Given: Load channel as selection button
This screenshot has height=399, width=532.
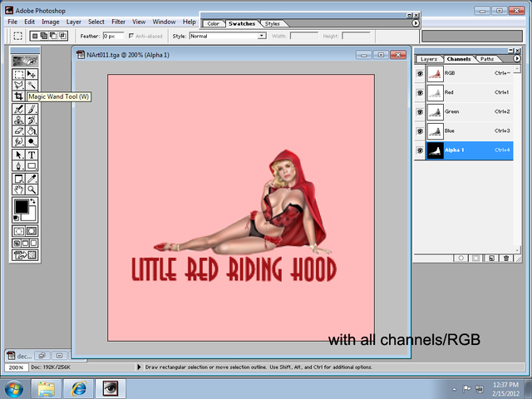Looking at the screenshot, I should (x=461, y=259).
